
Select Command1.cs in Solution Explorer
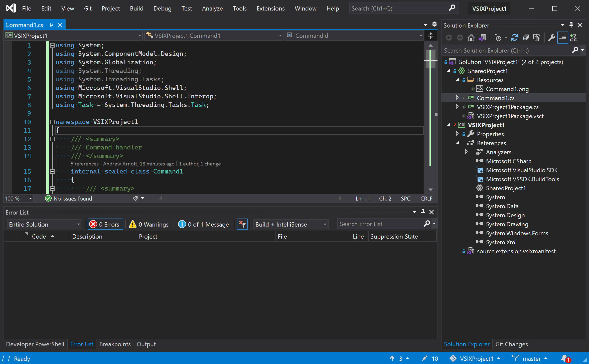[496, 98]
